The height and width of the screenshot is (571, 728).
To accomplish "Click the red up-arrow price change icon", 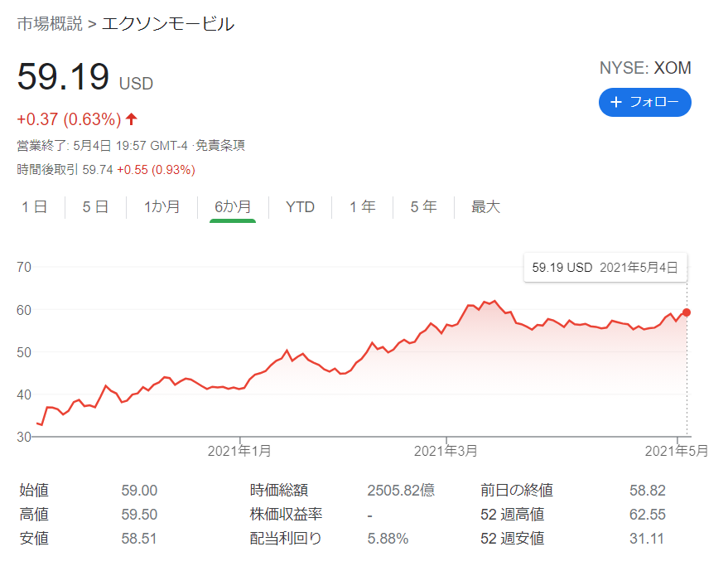I will [132, 119].
